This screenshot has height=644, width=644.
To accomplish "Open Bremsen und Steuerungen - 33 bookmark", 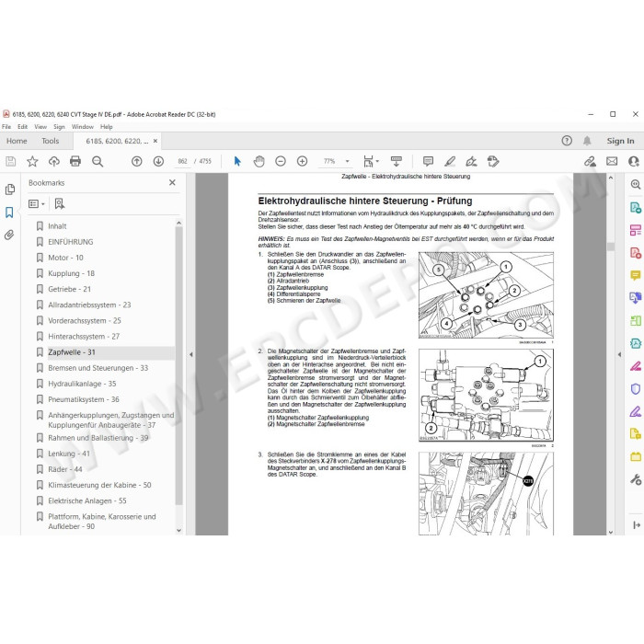I will (98, 368).
